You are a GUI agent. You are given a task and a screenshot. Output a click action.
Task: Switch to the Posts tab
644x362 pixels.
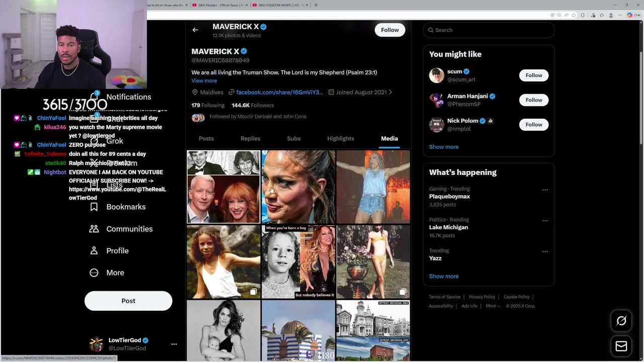pyautogui.click(x=206, y=139)
